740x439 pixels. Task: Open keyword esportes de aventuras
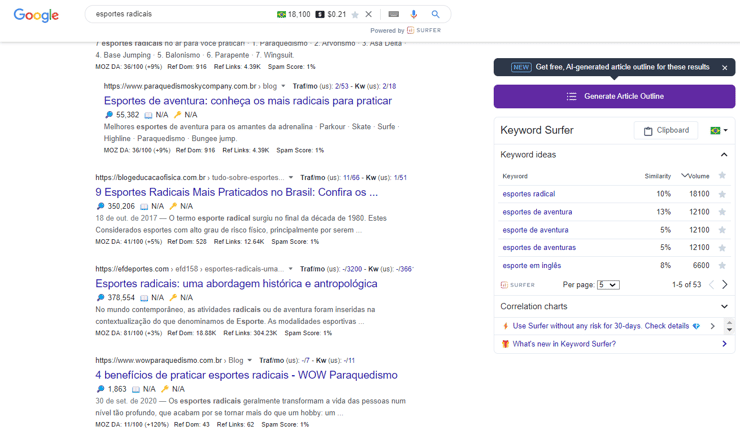[x=539, y=247]
